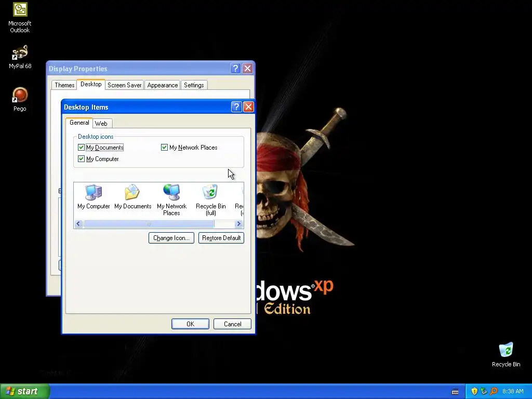The image size is (532, 399).
Task: Uncheck the My Network Places checkbox
Action: tap(164, 147)
